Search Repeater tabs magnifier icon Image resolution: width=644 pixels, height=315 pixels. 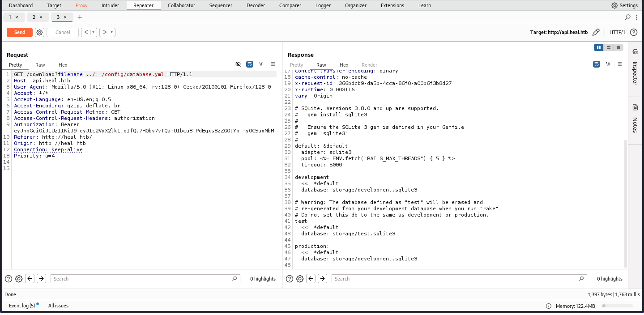(628, 17)
